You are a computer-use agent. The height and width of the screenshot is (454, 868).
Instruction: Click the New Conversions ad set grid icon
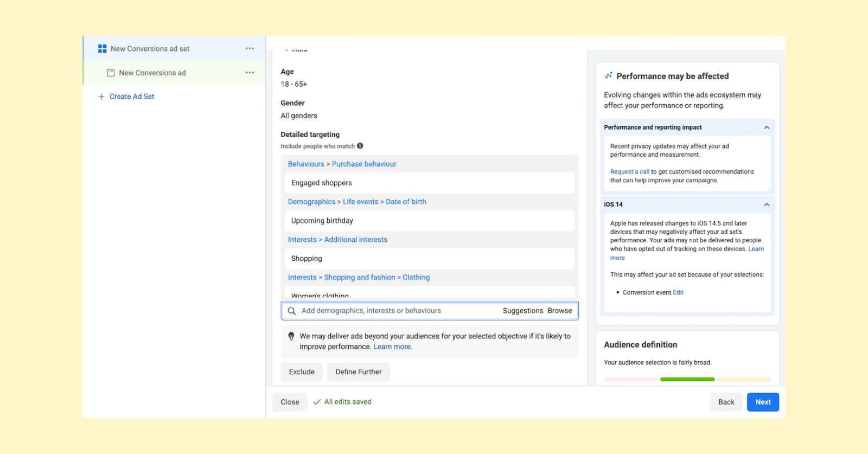click(102, 49)
